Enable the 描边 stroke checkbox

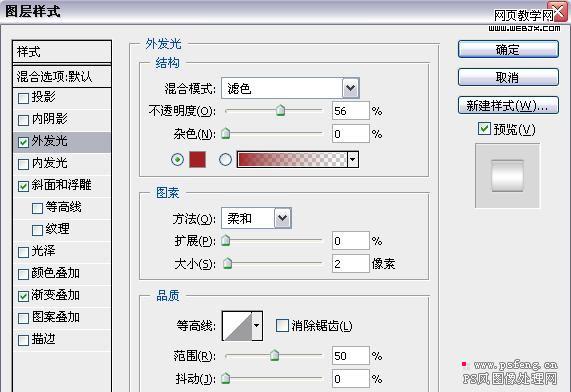coord(23,340)
